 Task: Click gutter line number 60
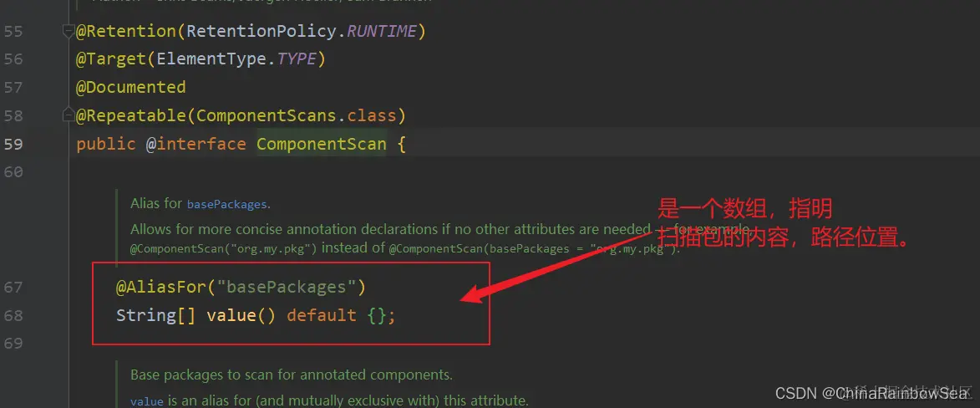coord(13,172)
